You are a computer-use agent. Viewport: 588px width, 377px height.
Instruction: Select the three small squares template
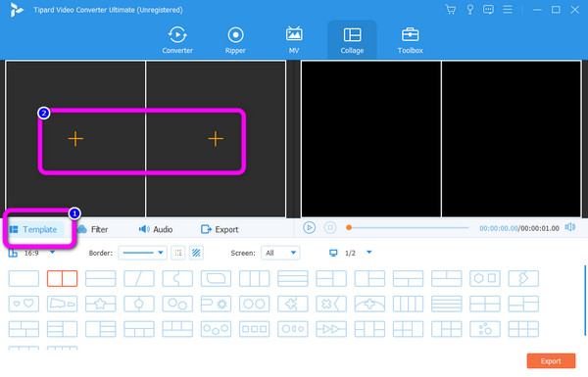[254, 329]
